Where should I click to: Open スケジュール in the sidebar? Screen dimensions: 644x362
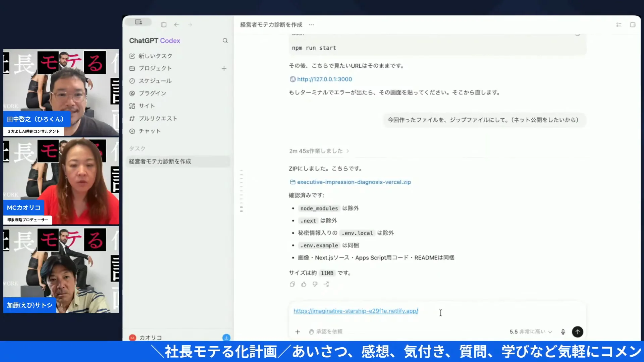(x=151, y=81)
